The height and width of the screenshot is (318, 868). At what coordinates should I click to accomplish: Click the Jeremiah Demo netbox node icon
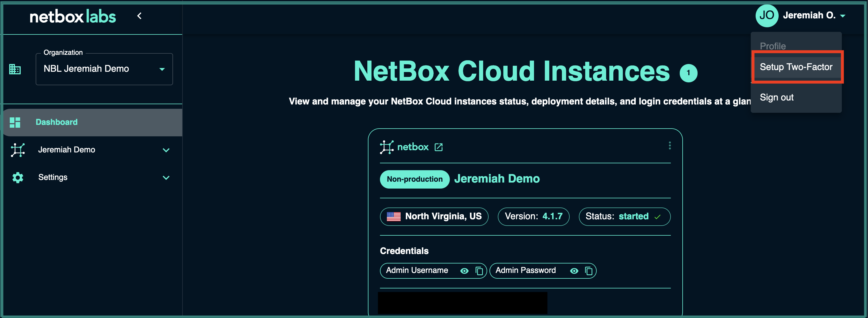[x=18, y=150]
